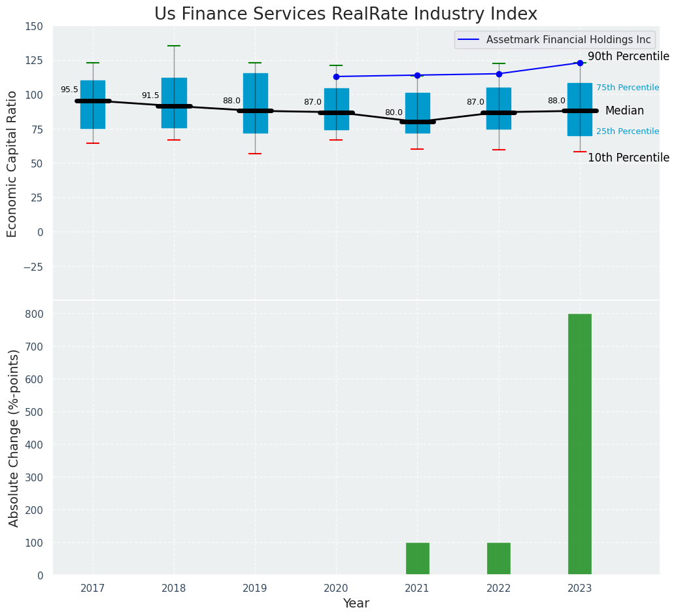The width and height of the screenshot is (676, 616).
Task: Click the Median annotation label
Action: 624,111
